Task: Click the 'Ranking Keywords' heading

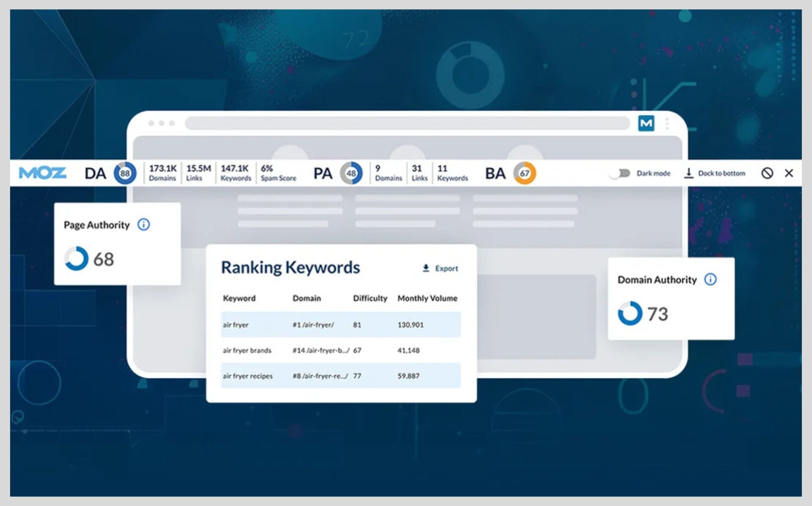Action: click(291, 267)
